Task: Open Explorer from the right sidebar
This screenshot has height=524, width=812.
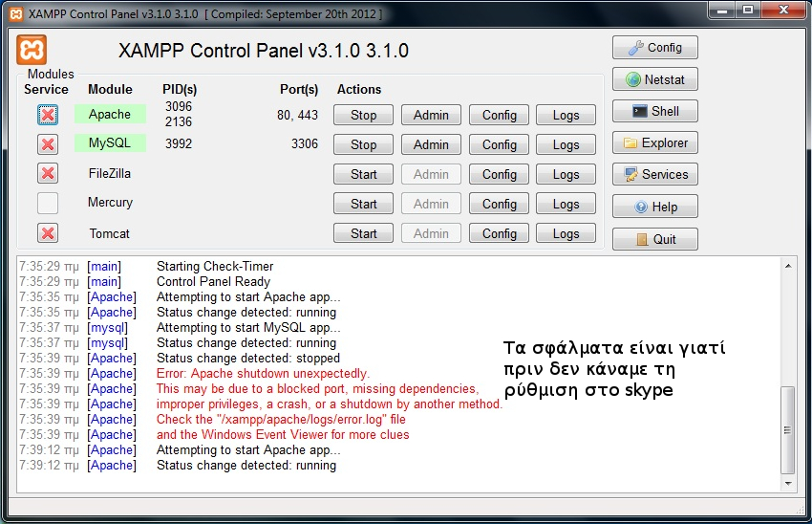Action: point(655,142)
